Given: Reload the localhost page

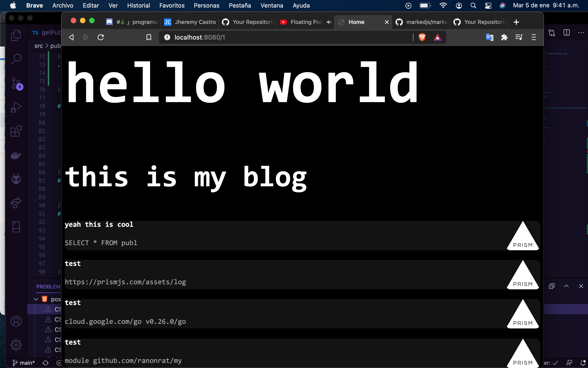Looking at the screenshot, I should (101, 37).
